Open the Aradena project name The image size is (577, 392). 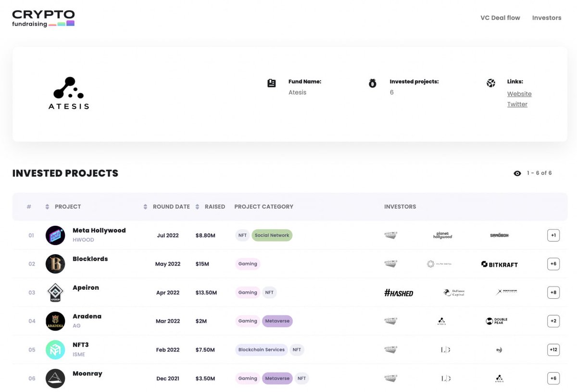[x=87, y=316]
